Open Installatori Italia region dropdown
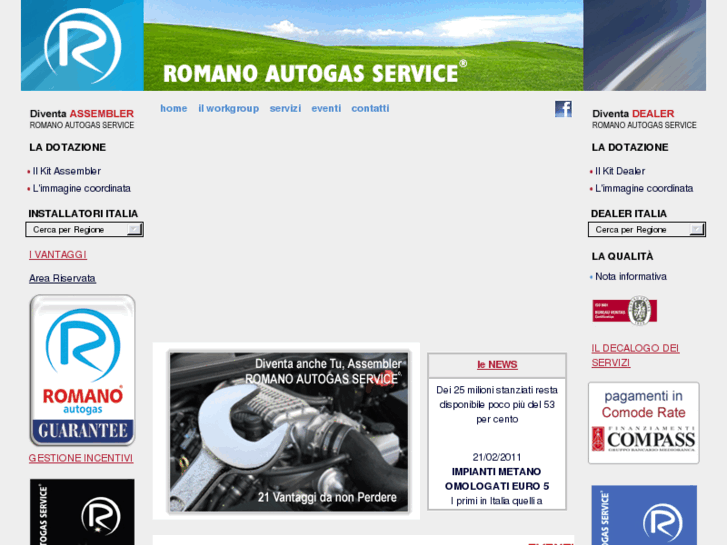This screenshot has height=545, width=727. [x=84, y=230]
